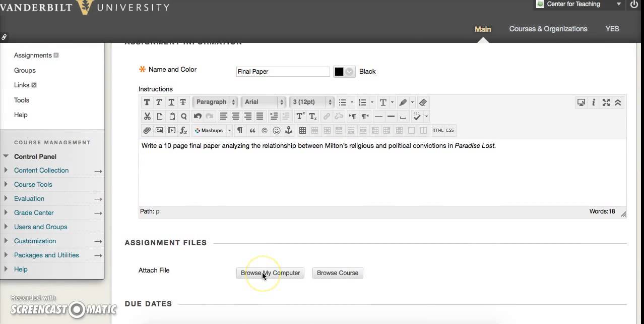Viewport: 644px width, 324px height.
Task: Switch to the Main tab
Action: pyautogui.click(x=483, y=29)
